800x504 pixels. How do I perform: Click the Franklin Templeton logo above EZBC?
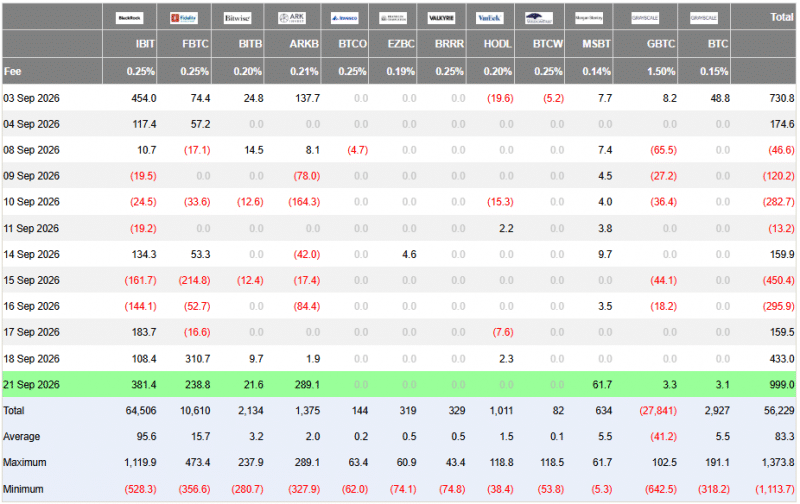(x=393, y=18)
